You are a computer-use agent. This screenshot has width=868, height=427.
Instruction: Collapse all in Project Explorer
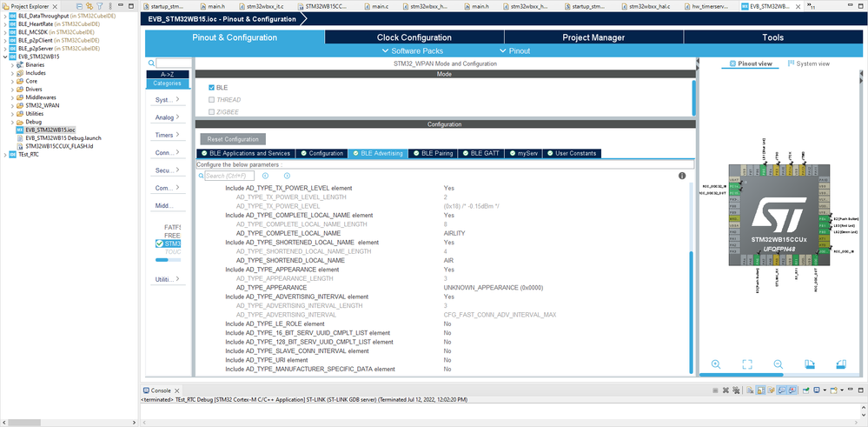pos(79,6)
